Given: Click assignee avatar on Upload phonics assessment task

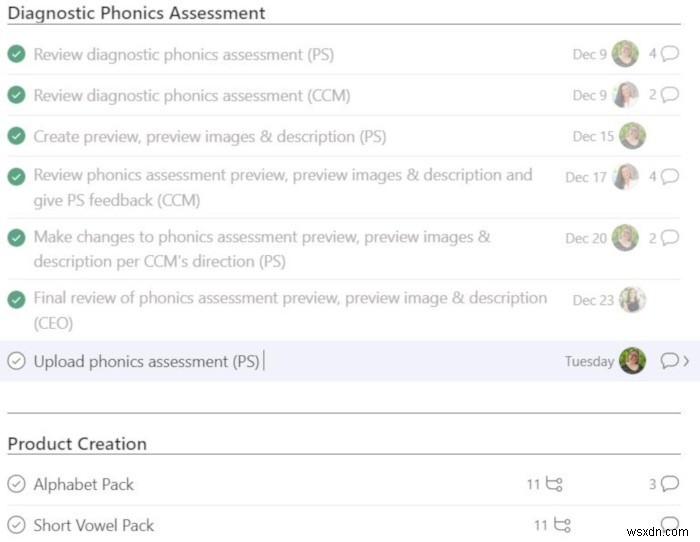Looking at the screenshot, I should point(632,361).
